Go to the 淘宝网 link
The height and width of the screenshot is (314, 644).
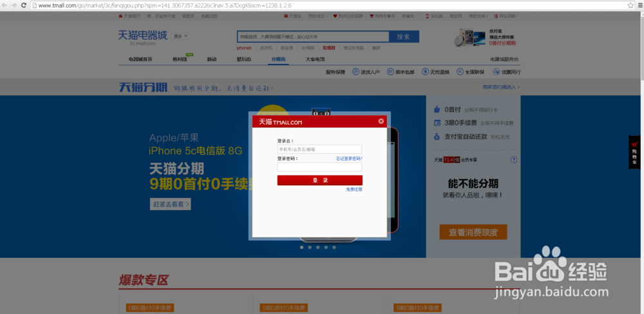coord(455,16)
